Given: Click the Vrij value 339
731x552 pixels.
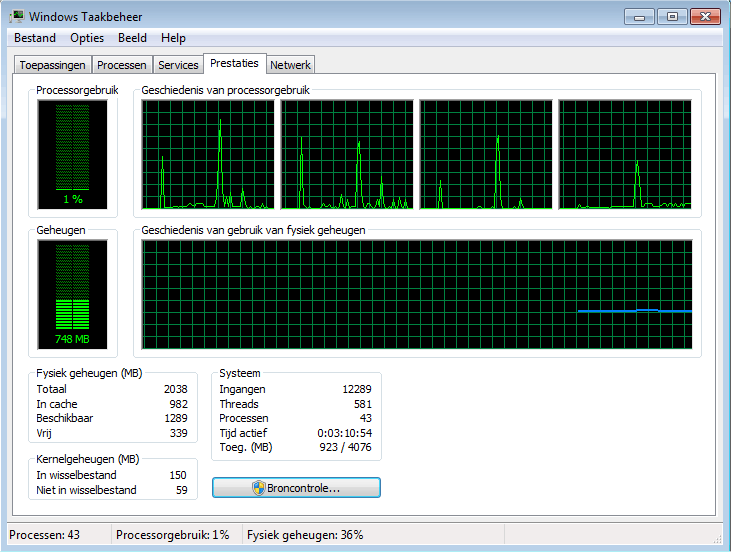Looking at the screenshot, I should [x=179, y=433].
